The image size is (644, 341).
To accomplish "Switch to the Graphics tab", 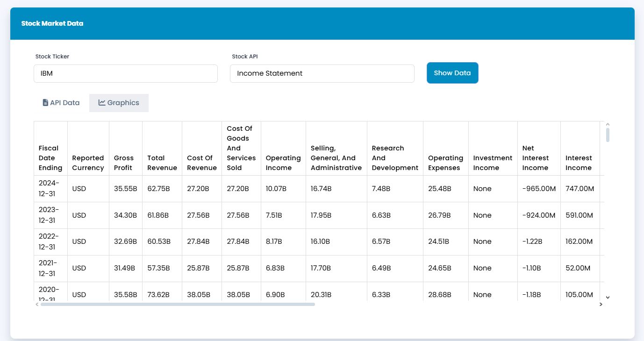I will tap(119, 103).
